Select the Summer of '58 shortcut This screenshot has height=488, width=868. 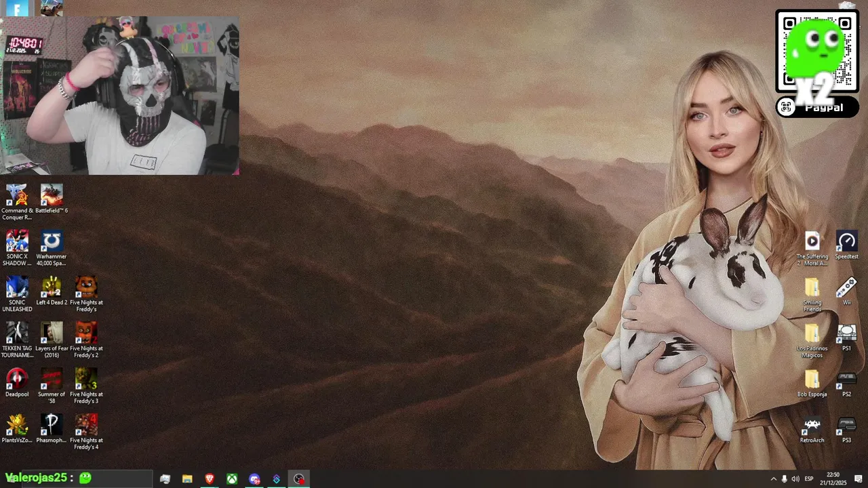pos(52,386)
